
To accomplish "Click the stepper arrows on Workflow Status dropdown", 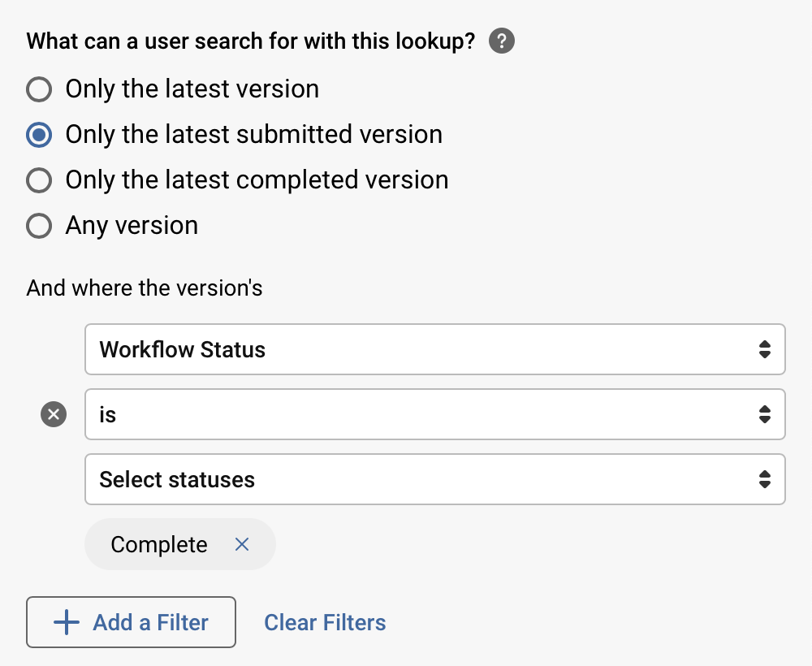I will pyautogui.click(x=764, y=349).
